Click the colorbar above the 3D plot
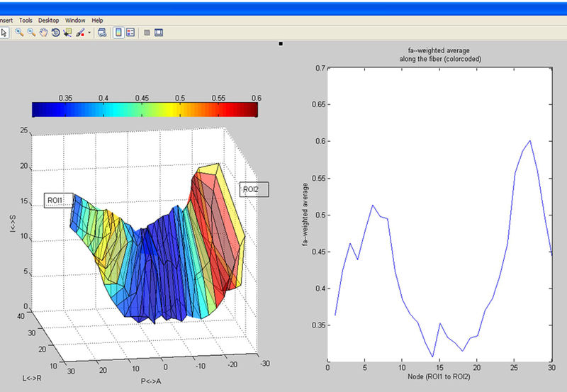Image resolution: width=567 pixels, height=392 pixels. tap(145, 110)
